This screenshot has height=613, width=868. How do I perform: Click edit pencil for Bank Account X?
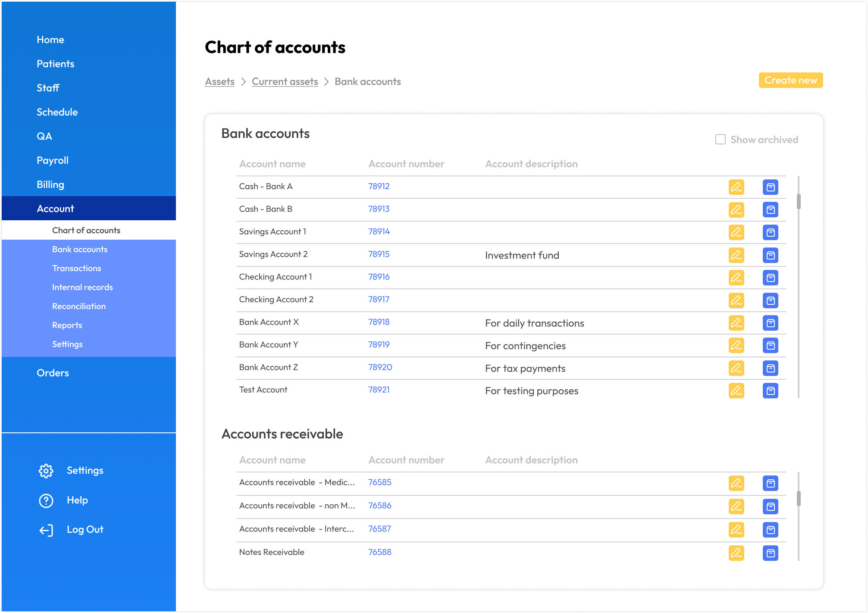coord(736,323)
